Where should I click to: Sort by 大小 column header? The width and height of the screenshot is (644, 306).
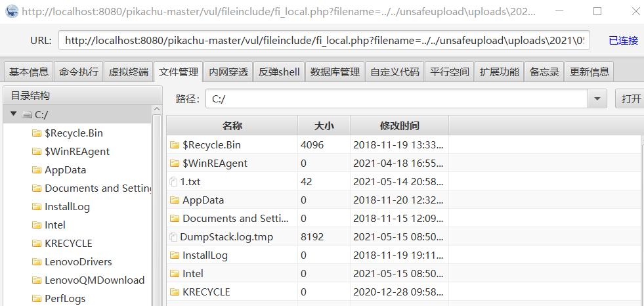324,125
